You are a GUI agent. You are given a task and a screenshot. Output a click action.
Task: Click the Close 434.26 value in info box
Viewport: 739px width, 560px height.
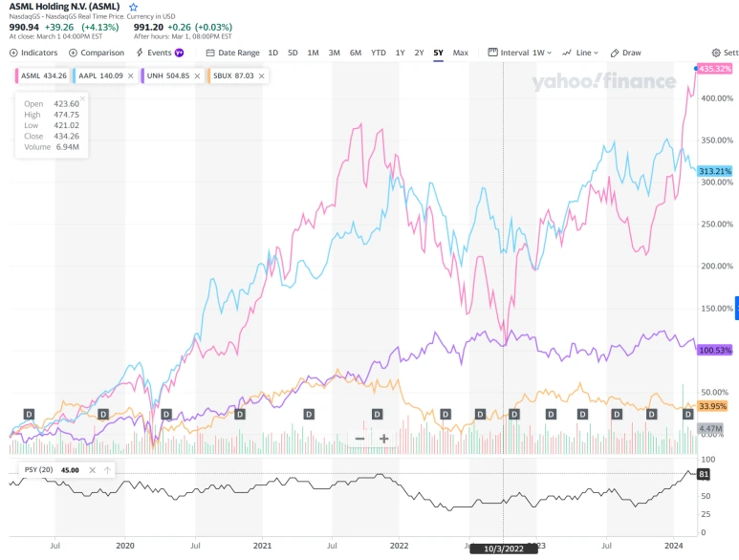click(x=67, y=136)
